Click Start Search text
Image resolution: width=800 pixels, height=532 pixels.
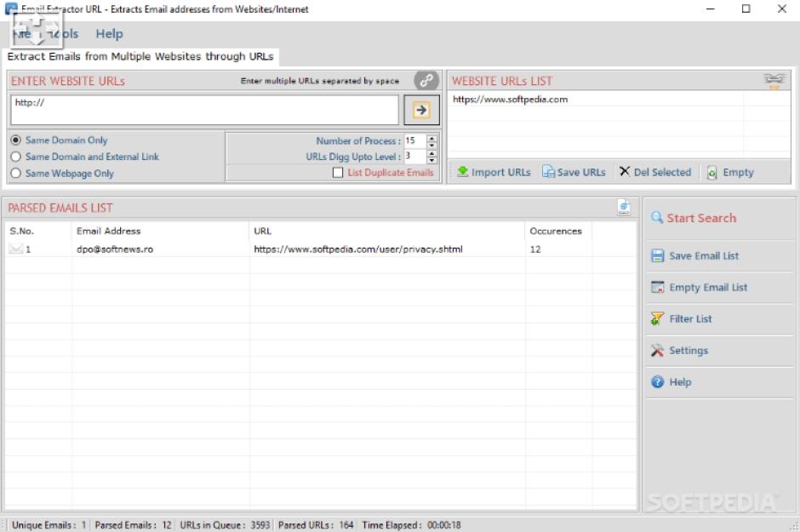[701, 218]
